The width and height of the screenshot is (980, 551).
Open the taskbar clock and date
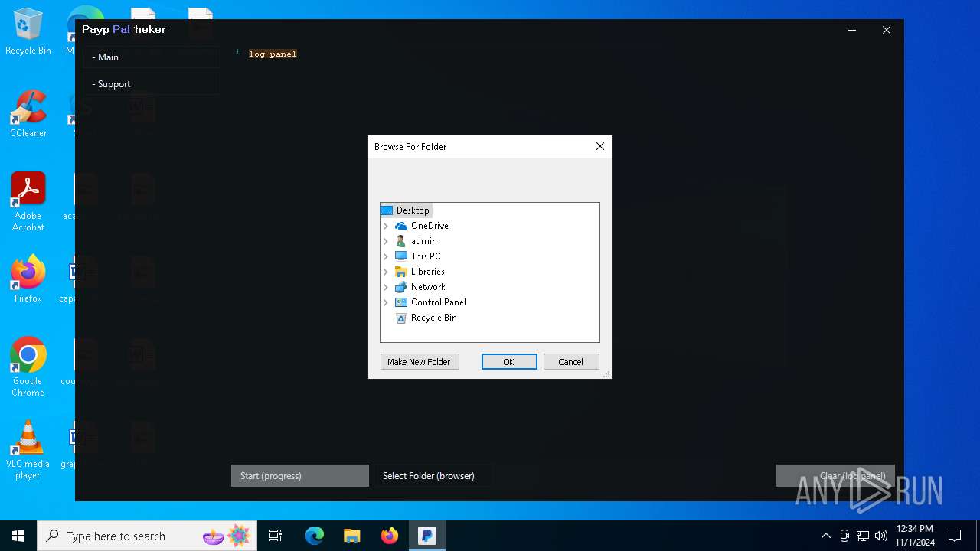(x=915, y=536)
